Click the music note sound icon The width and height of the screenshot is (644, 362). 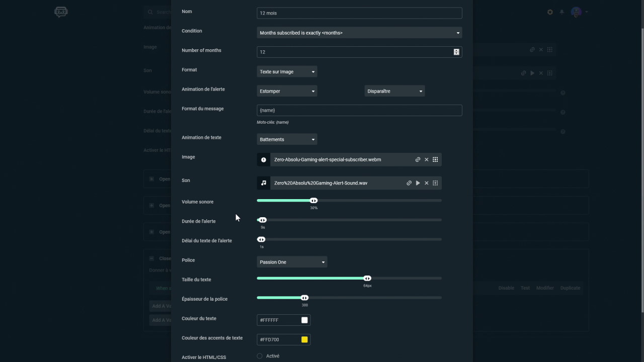[x=264, y=183]
